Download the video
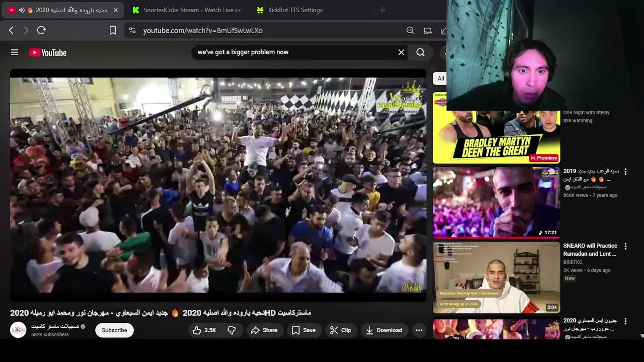Viewport: 644px width, 362px height. pos(384,330)
